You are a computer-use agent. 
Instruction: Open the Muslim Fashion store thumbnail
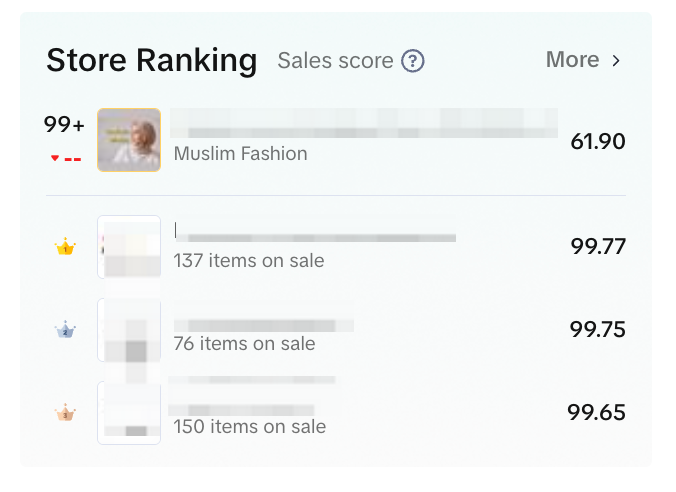(129, 140)
